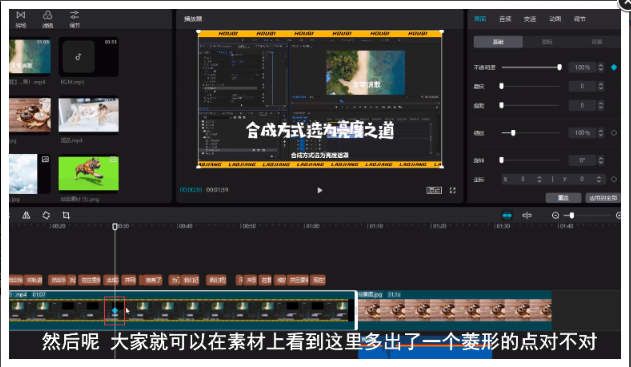Image resolution: width=631 pixels, height=367 pixels.
Task: Click the 瘦脸 slider handle
Action: pos(501,105)
